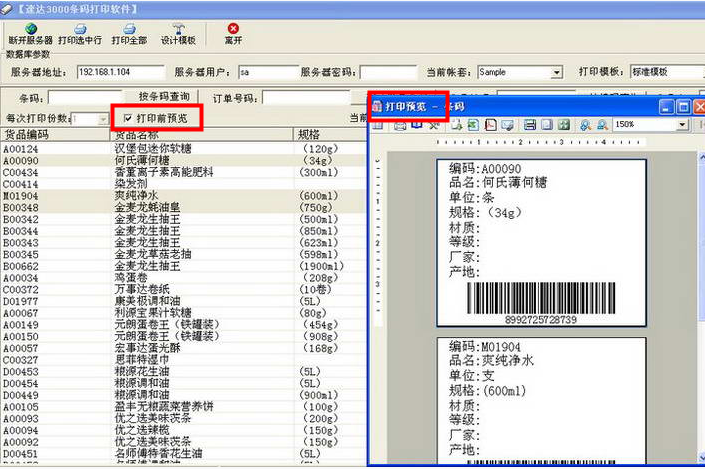Click the M01904 label preview thumbnail

pos(541,400)
